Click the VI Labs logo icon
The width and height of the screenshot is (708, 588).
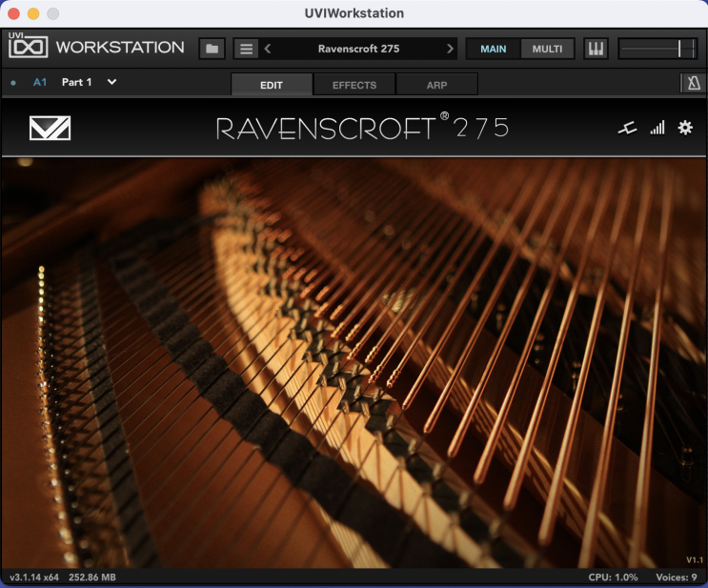tap(50, 128)
